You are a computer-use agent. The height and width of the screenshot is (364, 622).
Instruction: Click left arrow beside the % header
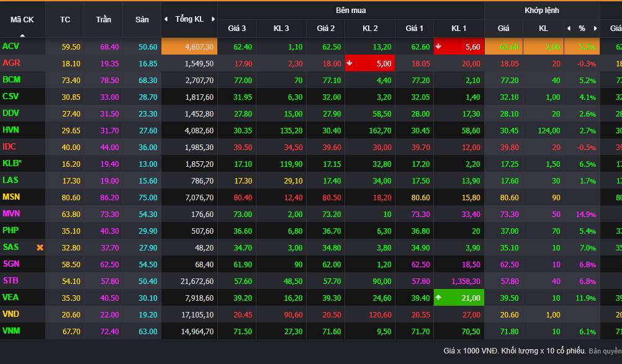(x=569, y=29)
